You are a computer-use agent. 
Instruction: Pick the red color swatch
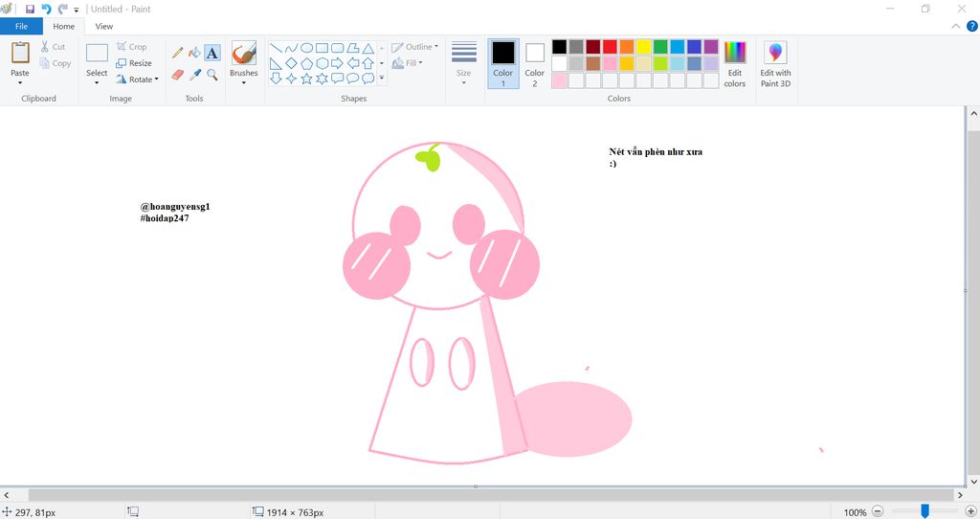tap(610, 47)
